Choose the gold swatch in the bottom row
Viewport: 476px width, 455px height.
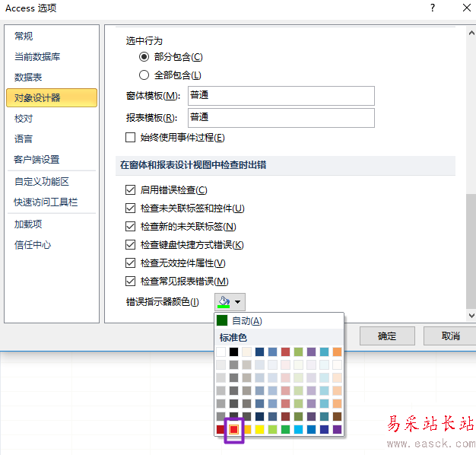pos(247,429)
